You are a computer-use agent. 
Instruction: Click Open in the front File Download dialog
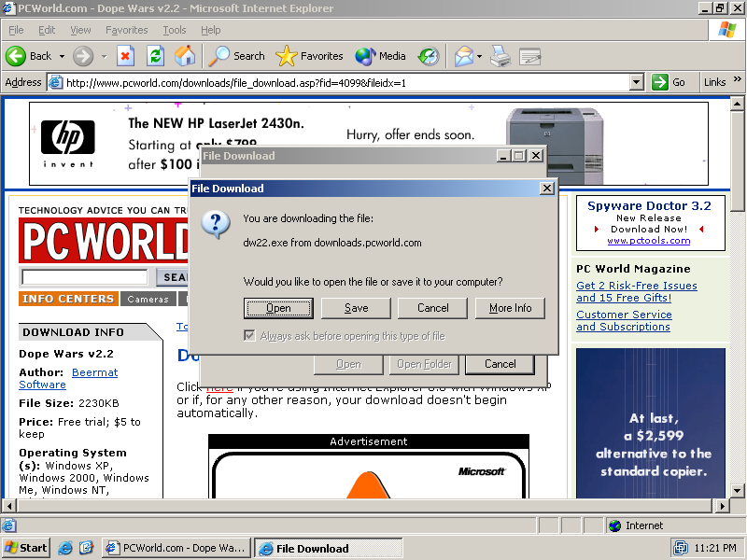pyautogui.click(x=278, y=308)
